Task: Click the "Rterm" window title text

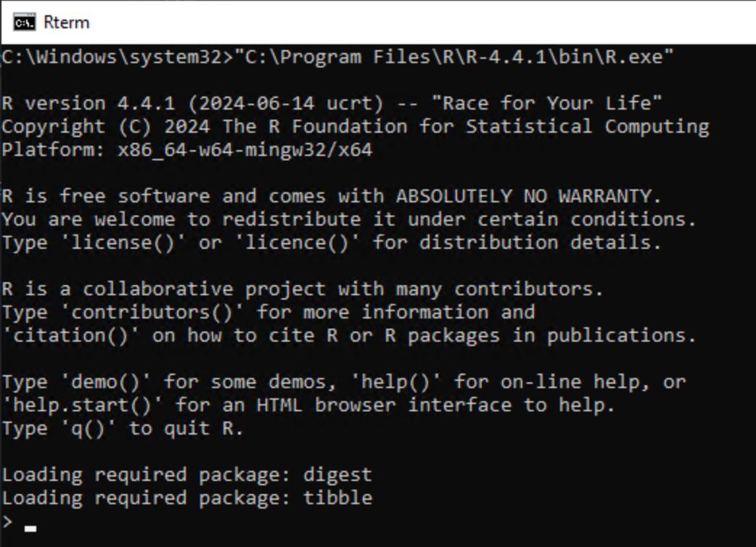Action: (66, 22)
